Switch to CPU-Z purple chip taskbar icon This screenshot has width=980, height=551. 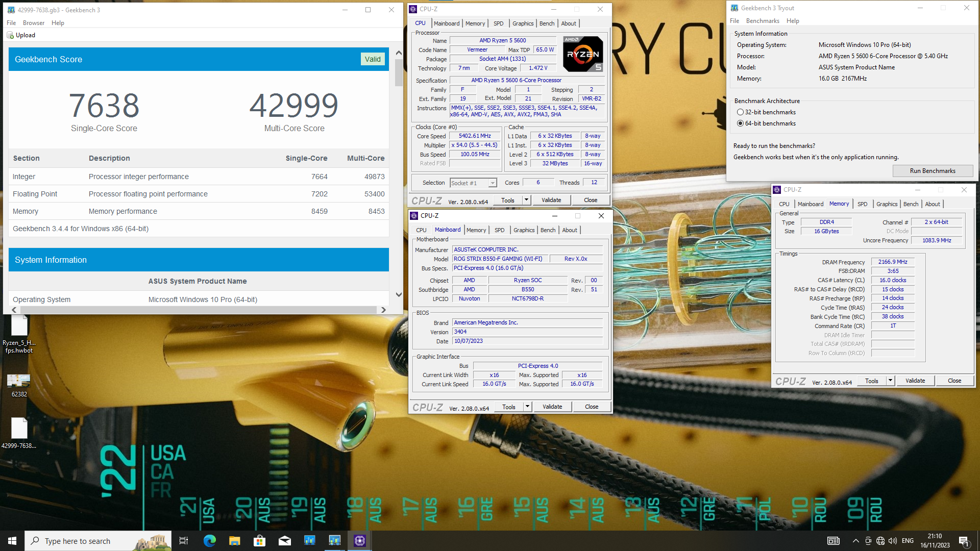pos(360,541)
